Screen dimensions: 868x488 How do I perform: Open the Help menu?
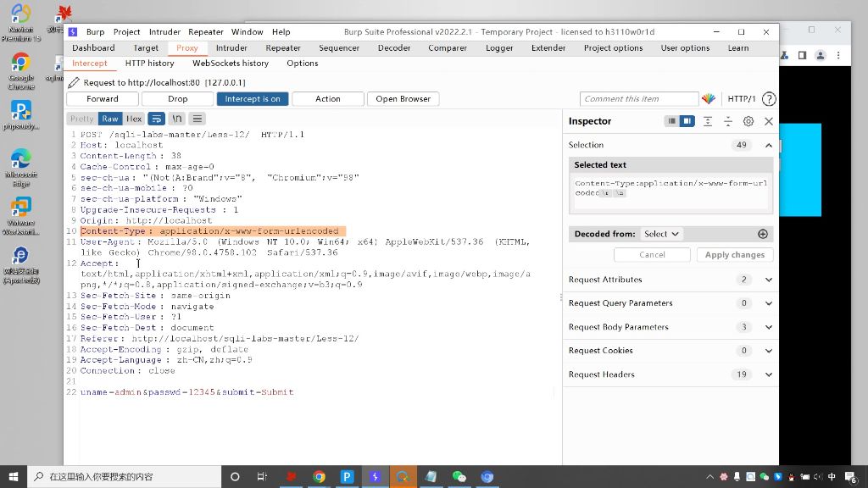pos(281,31)
